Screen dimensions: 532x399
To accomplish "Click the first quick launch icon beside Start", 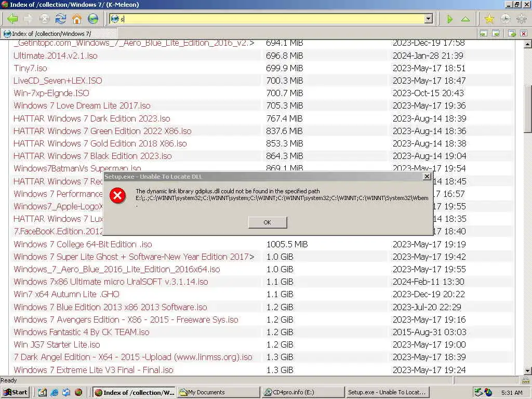I will coord(42,392).
